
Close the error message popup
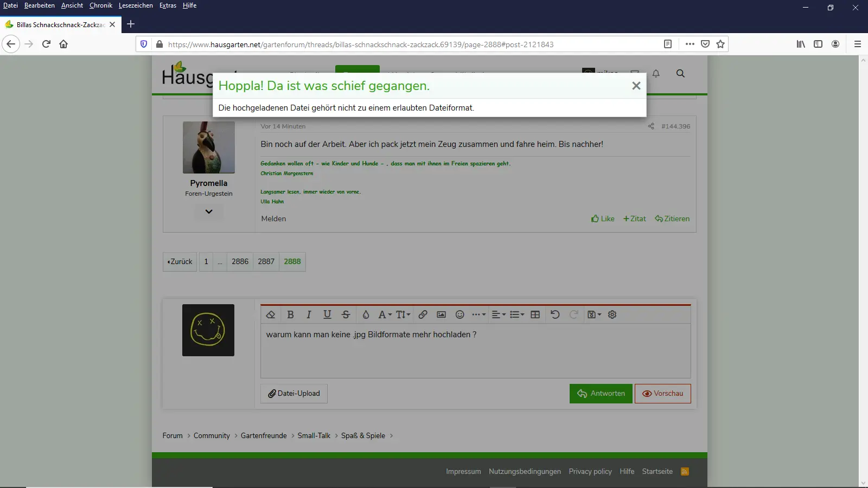636,86
